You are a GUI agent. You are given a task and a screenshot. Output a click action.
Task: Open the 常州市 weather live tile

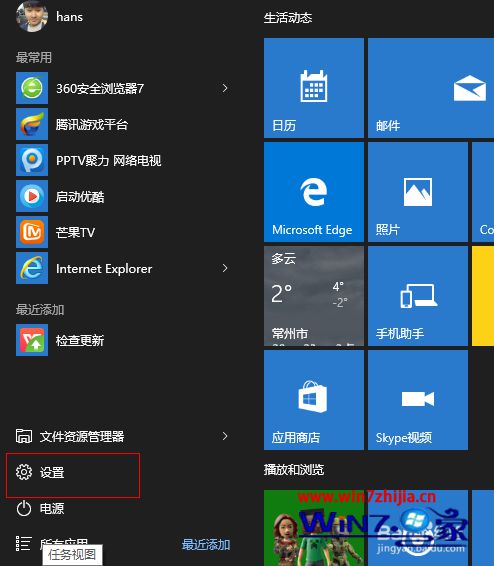click(314, 296)
